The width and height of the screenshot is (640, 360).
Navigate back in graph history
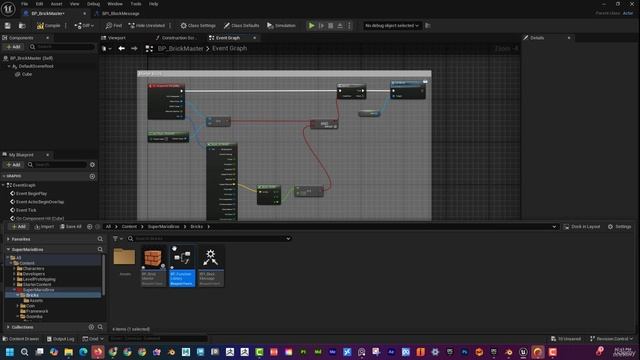122,49
